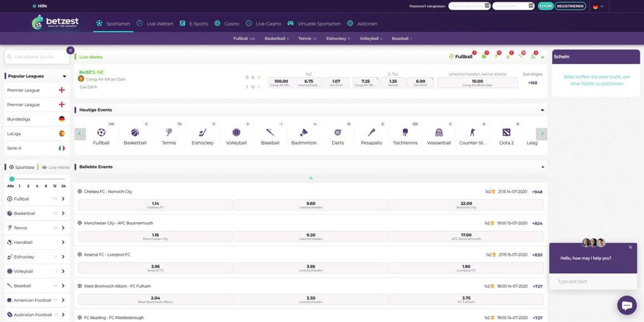Click the LOGIN button
The height and width of the screenshot is (322, 644).
[x=545, y=6]
